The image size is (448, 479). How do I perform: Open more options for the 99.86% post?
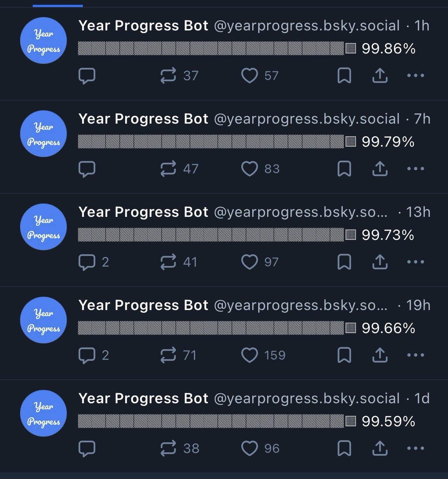415,76
